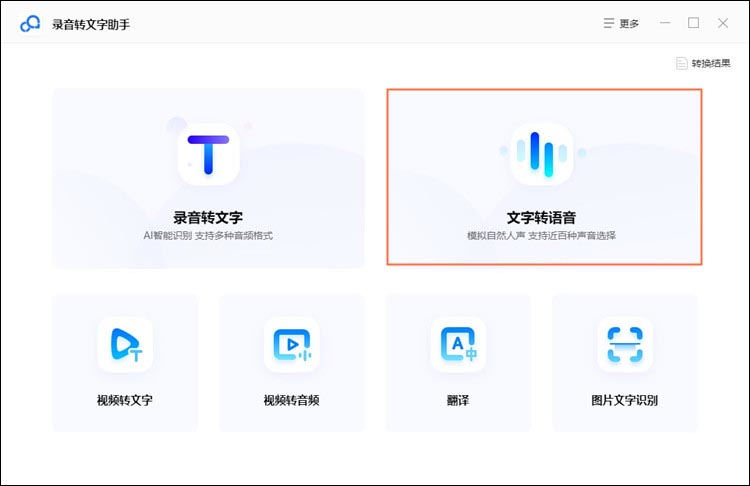Image resolution: width=750 pixels, height=486 pixels.
Task: Open the 更多 menu label
Action: pyautogui.click(x=629, y=23)
